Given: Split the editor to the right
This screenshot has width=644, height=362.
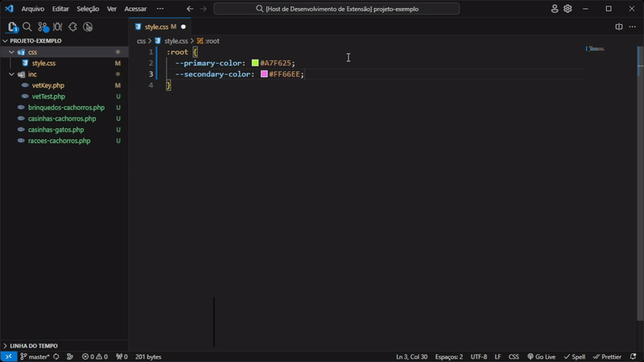Looking at the screenshot, I should (619, 27).
